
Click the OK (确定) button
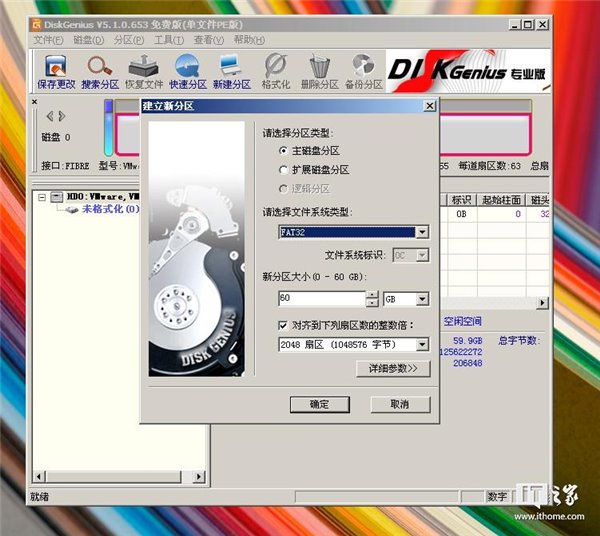tap(320, 404)
